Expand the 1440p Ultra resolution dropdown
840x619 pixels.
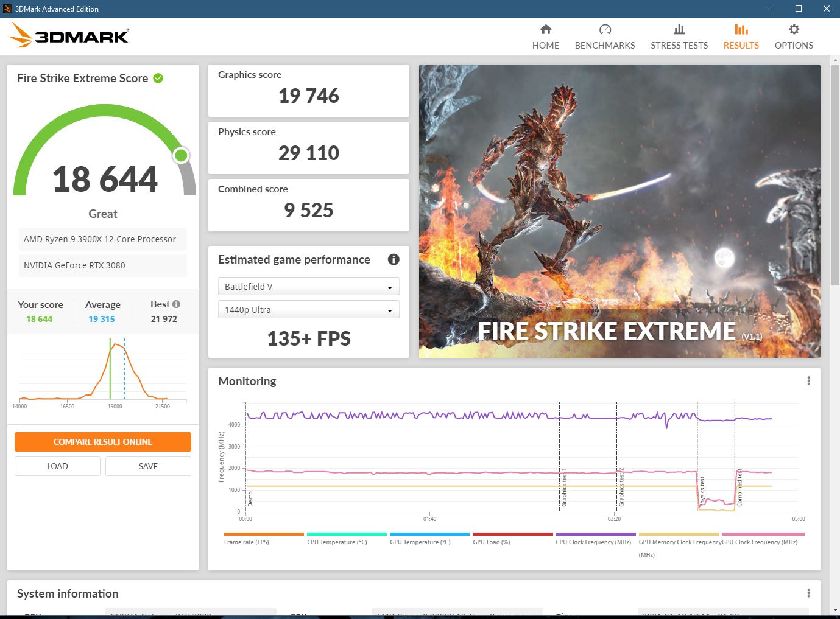click(x=308, y=310)
